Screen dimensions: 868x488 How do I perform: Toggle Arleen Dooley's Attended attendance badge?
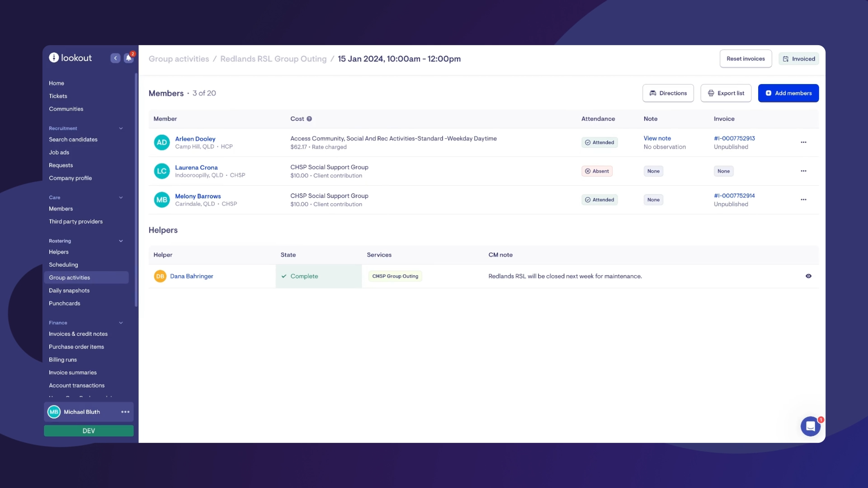click(599, 142)
